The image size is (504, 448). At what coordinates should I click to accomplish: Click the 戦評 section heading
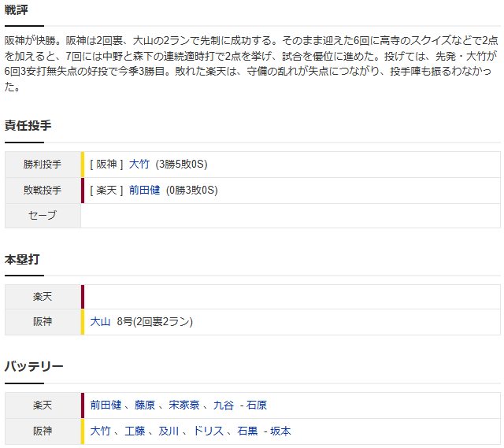(17, 10)
